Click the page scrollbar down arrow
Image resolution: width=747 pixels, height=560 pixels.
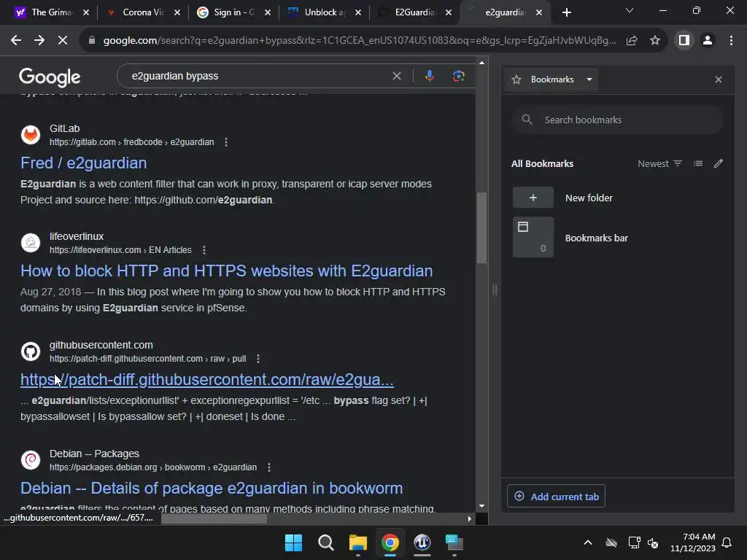[481, 506]
